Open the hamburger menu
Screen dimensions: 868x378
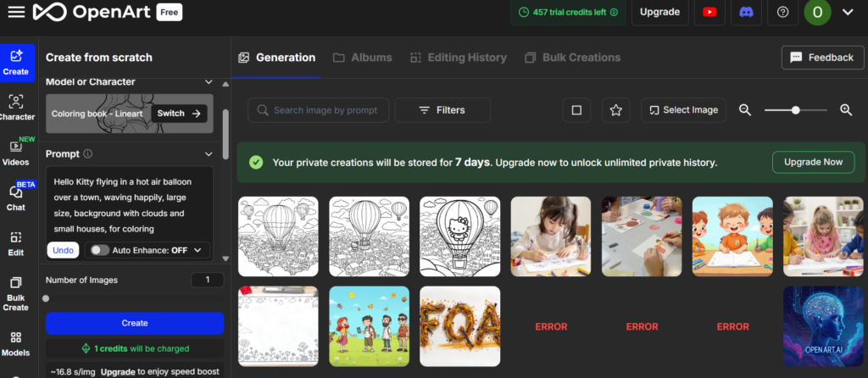[x=16, y=12]
